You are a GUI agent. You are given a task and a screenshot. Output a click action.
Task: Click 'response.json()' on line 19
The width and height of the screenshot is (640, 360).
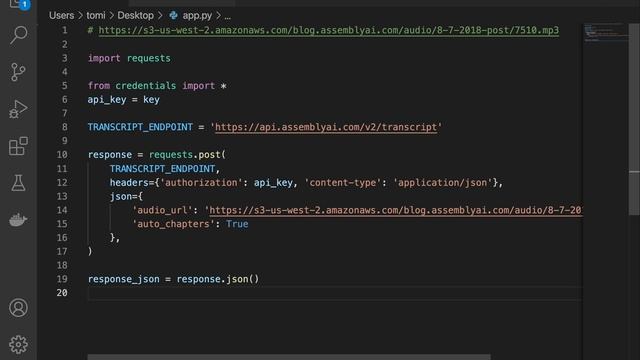pos(218,279)
